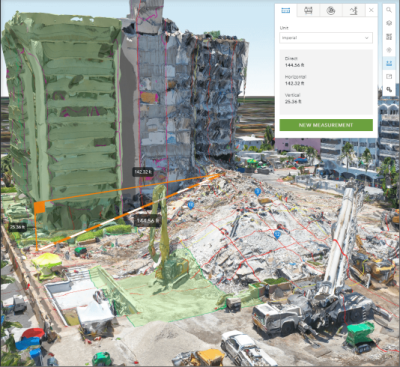Open the last icon in right toolbar

[389, 90]
